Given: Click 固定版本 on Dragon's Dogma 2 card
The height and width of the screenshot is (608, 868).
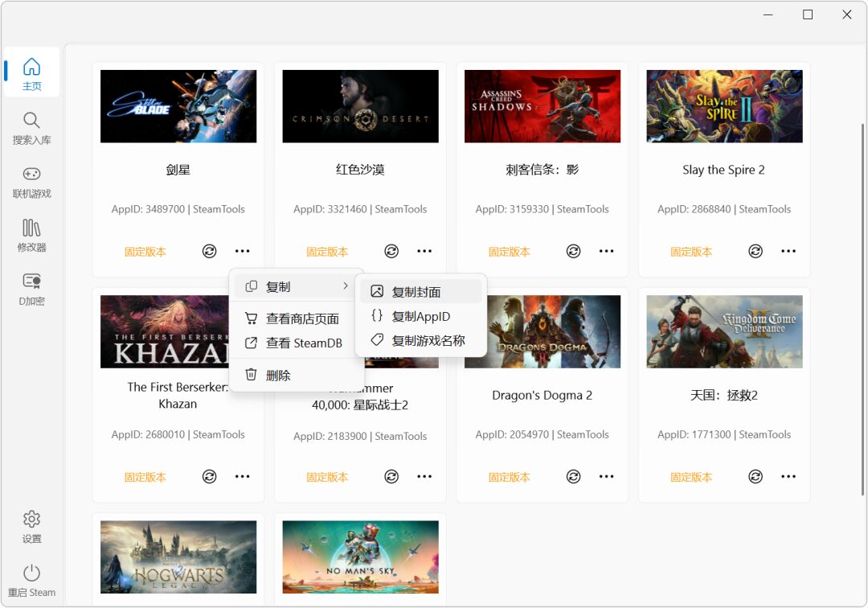Looking at the screenshot, I should (510, 478).
